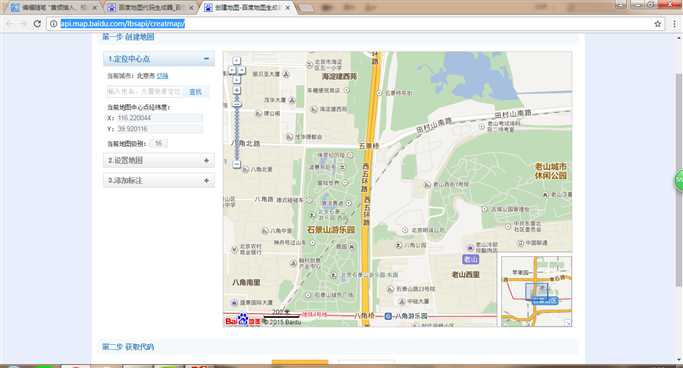Click the 老山西里 map label
The width and height of the screenshot is (683, 368).
[x=466, y=275]
